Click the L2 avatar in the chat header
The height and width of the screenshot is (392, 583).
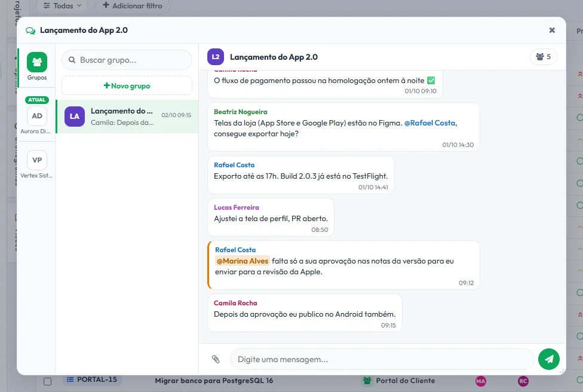pos(216,57)
